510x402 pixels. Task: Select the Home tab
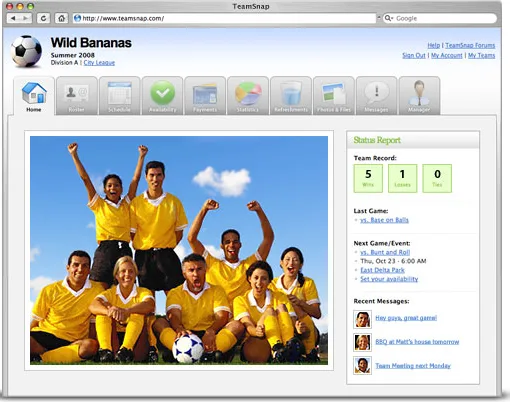[x=34, y=96]
